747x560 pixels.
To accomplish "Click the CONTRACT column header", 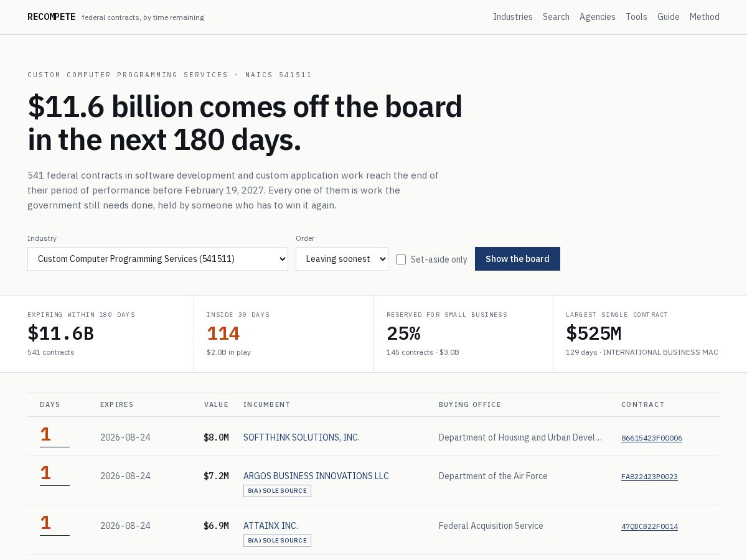I will [643, 404].
